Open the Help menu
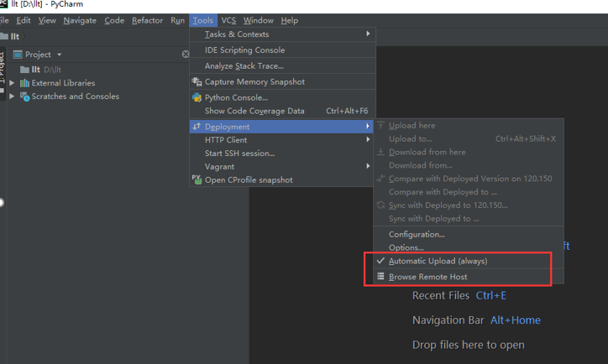 [x=289, y=20]
